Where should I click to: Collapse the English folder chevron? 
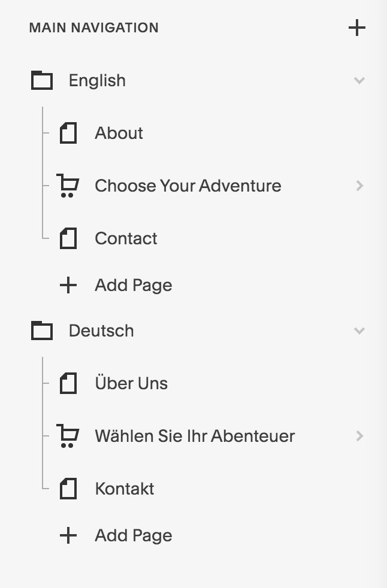coord(359,80)
